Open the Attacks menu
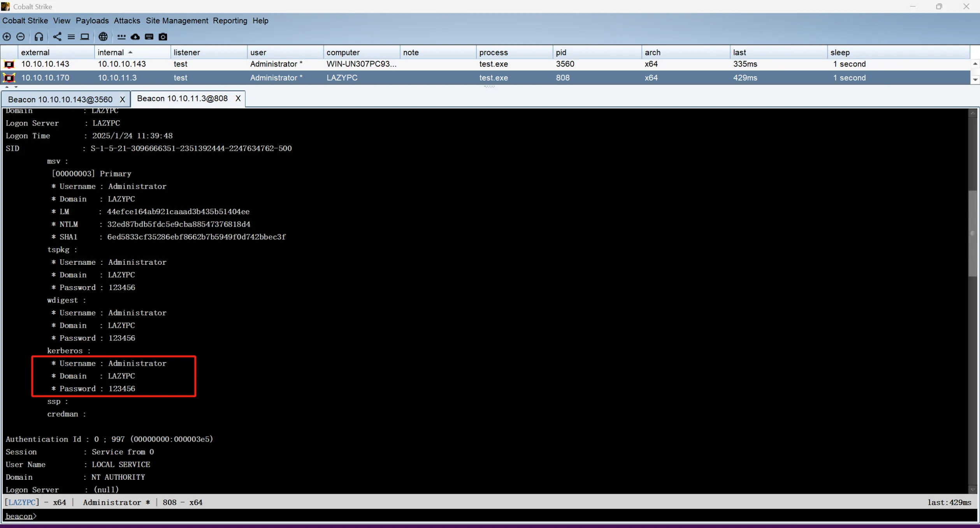This screenshot has width=980, height=528. [x=127, y=21]
